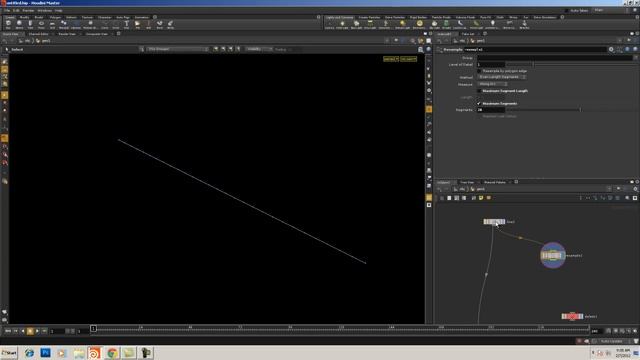Click the Box shelf tool
Viewport: 640px width, 360px height.
tap(8, 24)
